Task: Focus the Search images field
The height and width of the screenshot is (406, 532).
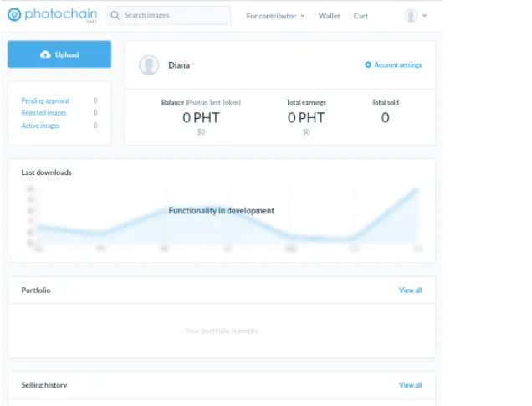Action: click(x=168, y=16)
